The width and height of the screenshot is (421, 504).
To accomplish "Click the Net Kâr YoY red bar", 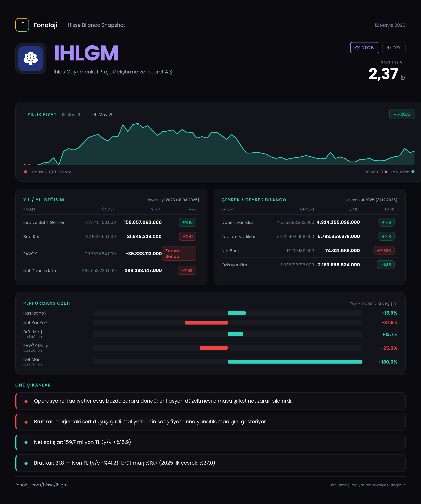I will 206,323.
